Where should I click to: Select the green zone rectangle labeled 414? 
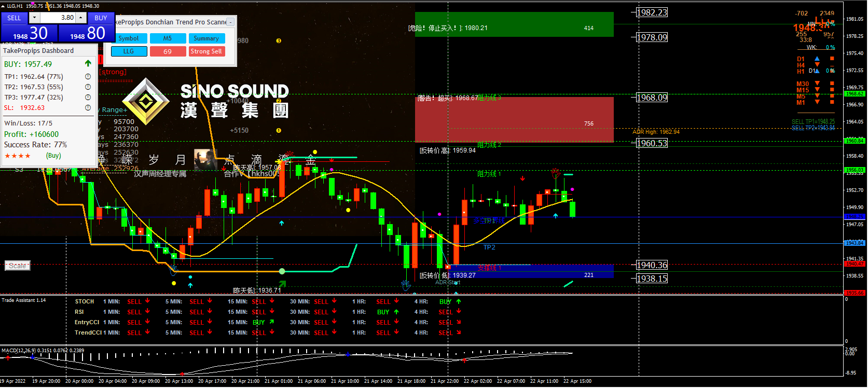514,24
